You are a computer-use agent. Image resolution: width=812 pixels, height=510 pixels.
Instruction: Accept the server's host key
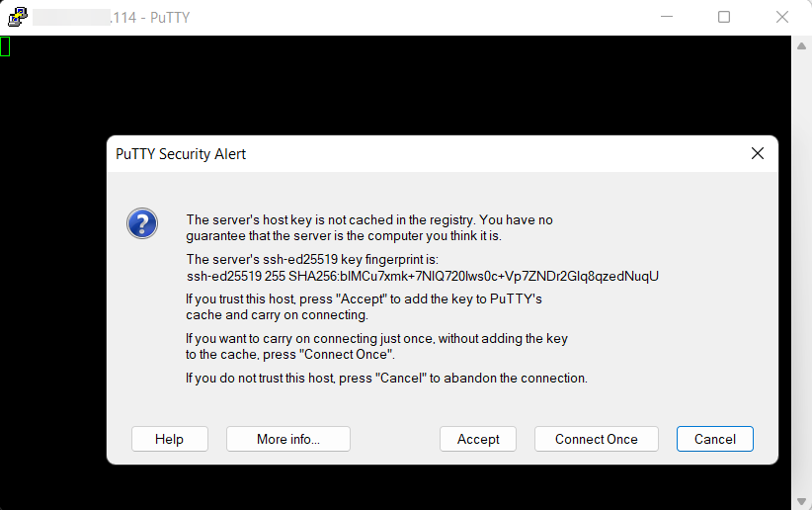478,439
